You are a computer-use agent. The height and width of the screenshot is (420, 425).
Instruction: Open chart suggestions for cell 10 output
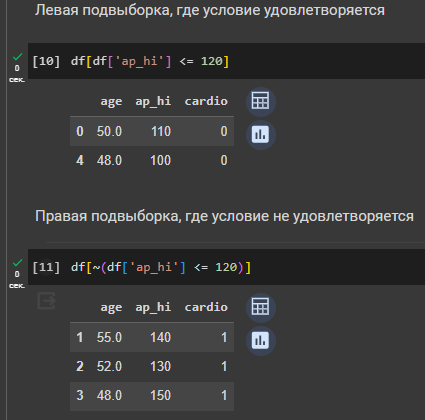pyautogui.click(x=261, y=134)
